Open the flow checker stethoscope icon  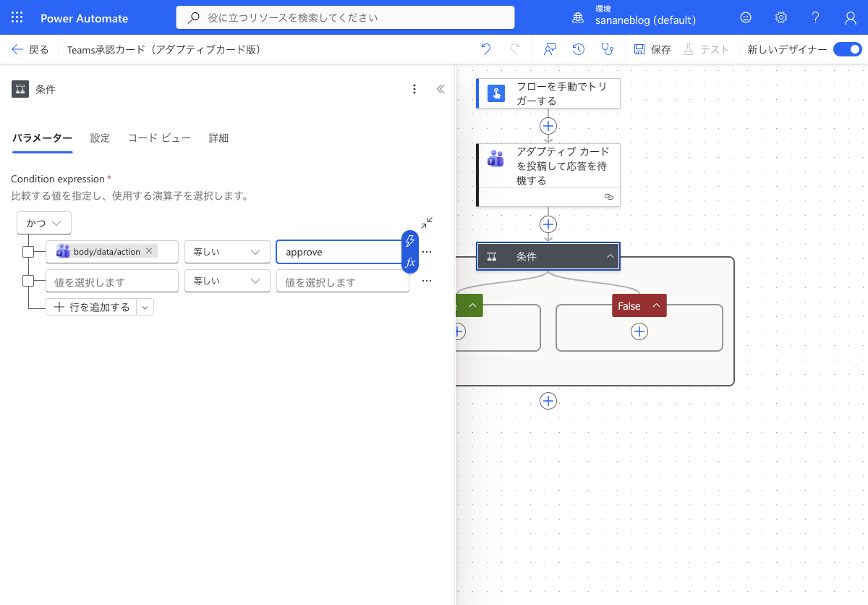tap(608, 49)
